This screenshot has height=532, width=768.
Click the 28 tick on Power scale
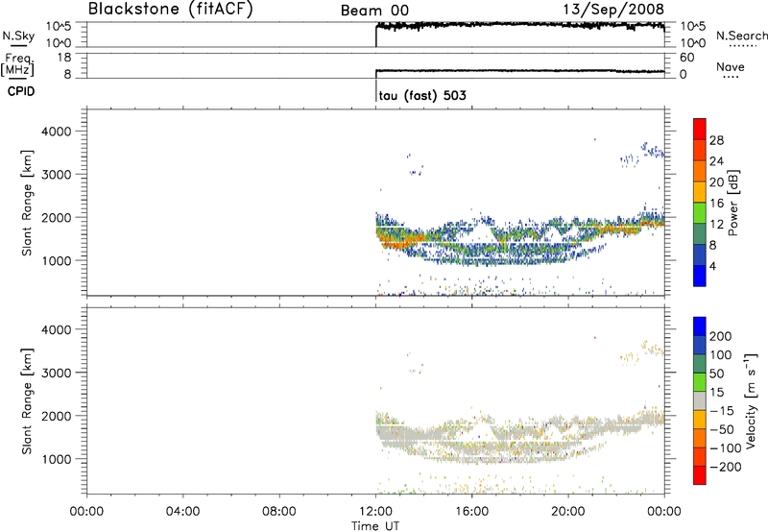[716, 140]
